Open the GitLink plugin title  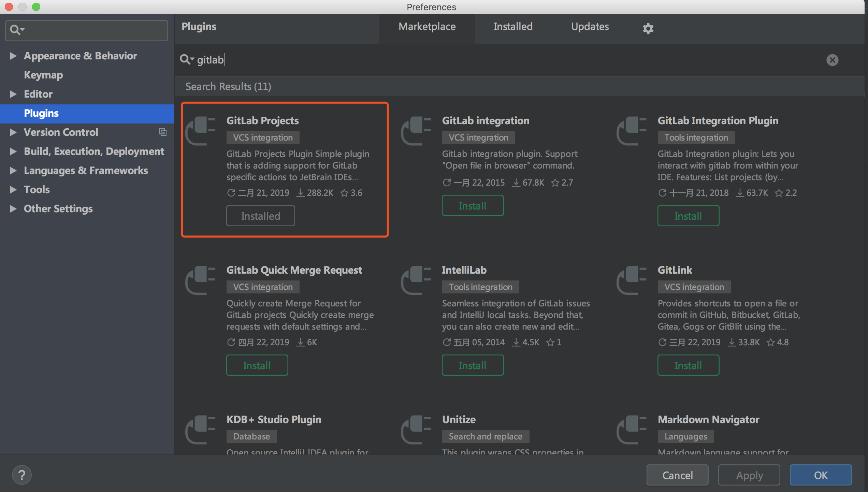[675, 270]
